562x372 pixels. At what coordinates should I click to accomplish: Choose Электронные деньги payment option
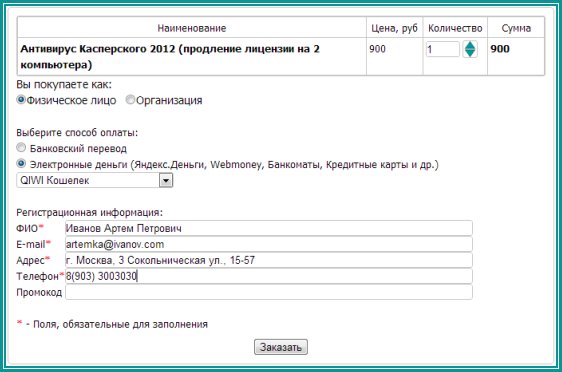tap(21, 164)
